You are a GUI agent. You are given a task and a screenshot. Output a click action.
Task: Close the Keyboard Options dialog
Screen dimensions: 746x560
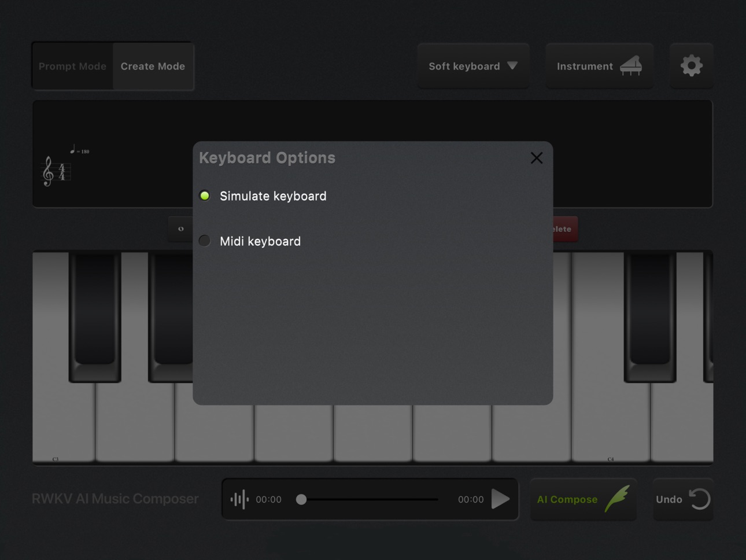(537, 158)
